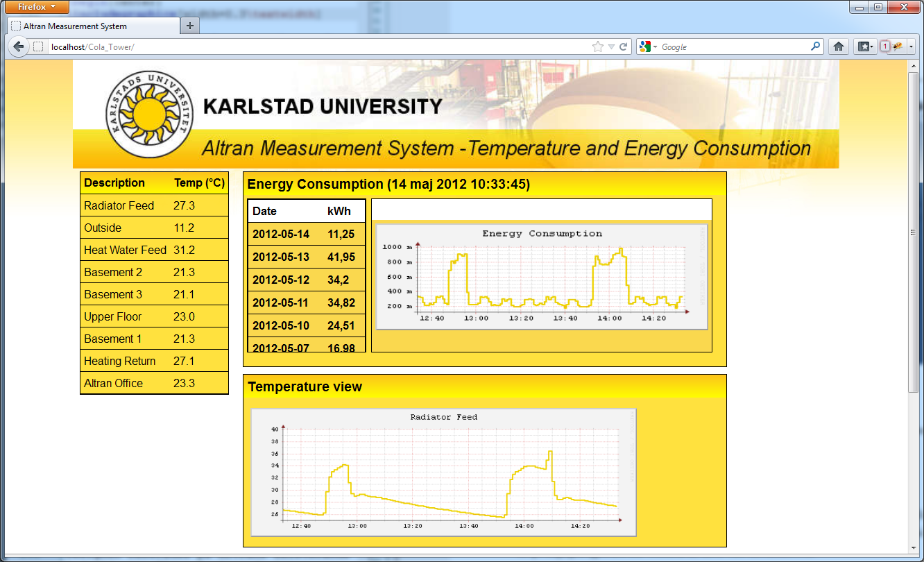Click the site identity icon in address bar
Screen dimensions: 924x562
[39, 46]
